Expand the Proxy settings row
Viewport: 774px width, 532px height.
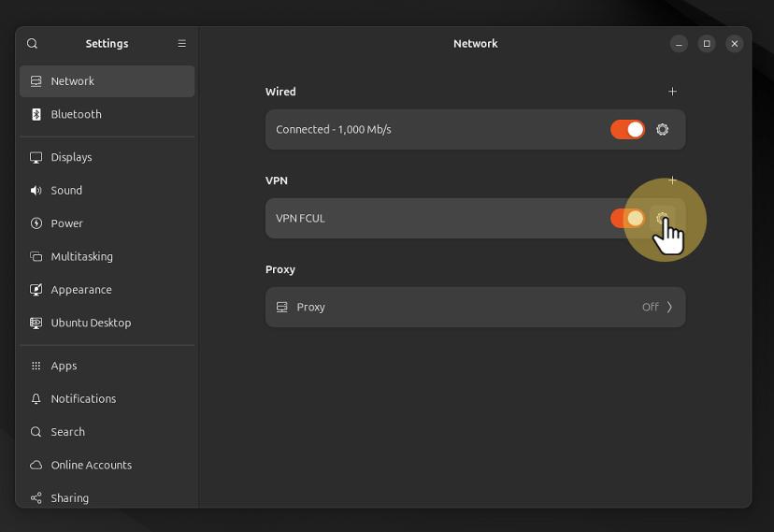(475, 308)
